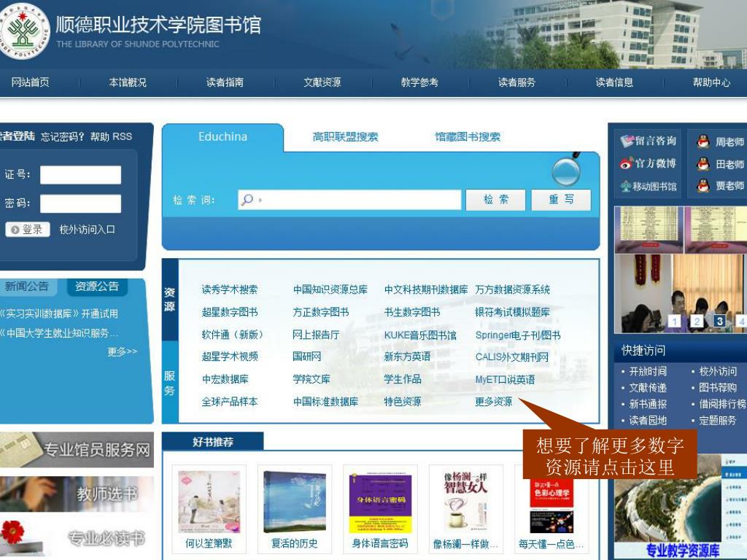Chat with 周老师 via QQ penguin icon
The width and height of the screenshot is (747, 560).
click(x=703, y=141)
